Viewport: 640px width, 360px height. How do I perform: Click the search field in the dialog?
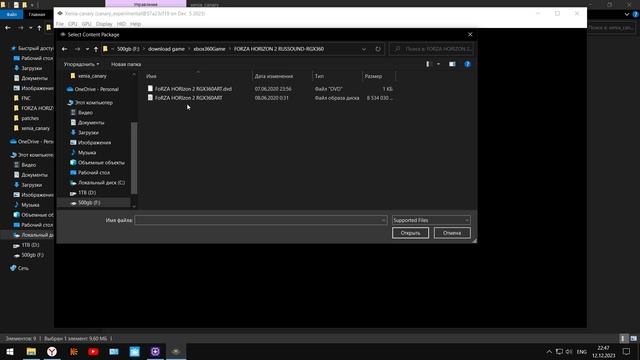tap(432, 49)
